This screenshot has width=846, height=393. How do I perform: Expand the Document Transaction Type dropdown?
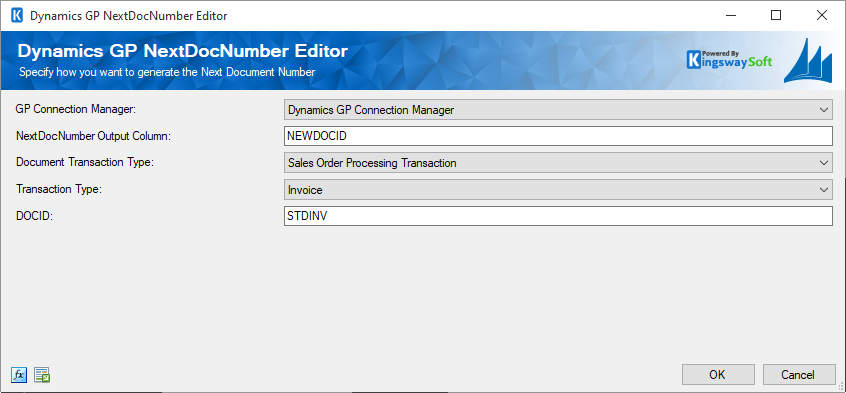pos(558,163)
